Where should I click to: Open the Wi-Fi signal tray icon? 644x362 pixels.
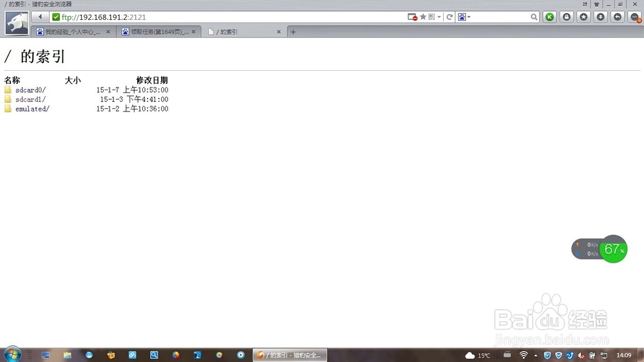click(x=524, y=355)
